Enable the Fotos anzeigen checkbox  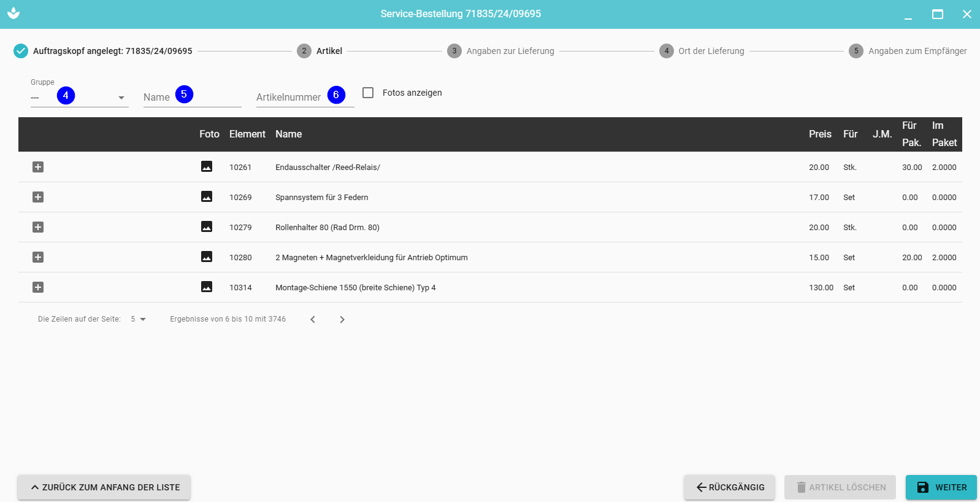[x=368, y=93]
